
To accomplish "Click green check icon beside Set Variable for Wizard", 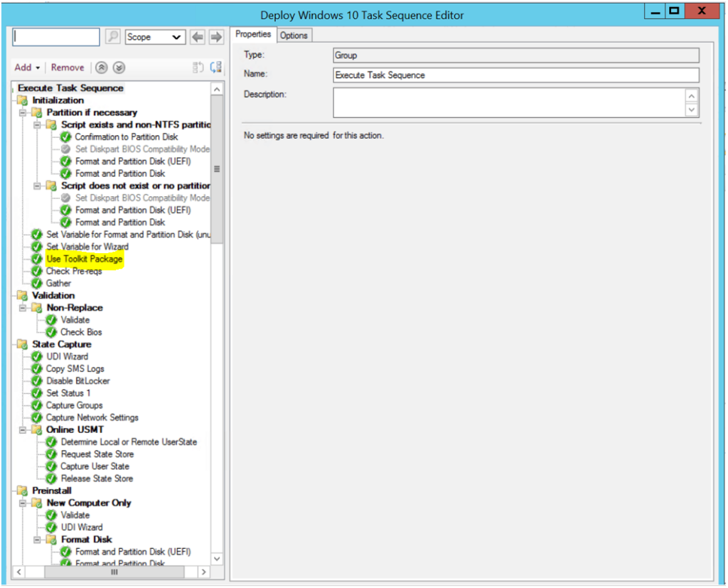I will (37, 247).
